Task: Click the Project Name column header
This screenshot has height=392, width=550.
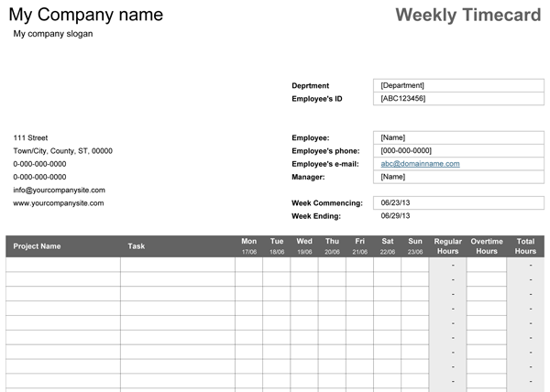Action: coord(38,246)
